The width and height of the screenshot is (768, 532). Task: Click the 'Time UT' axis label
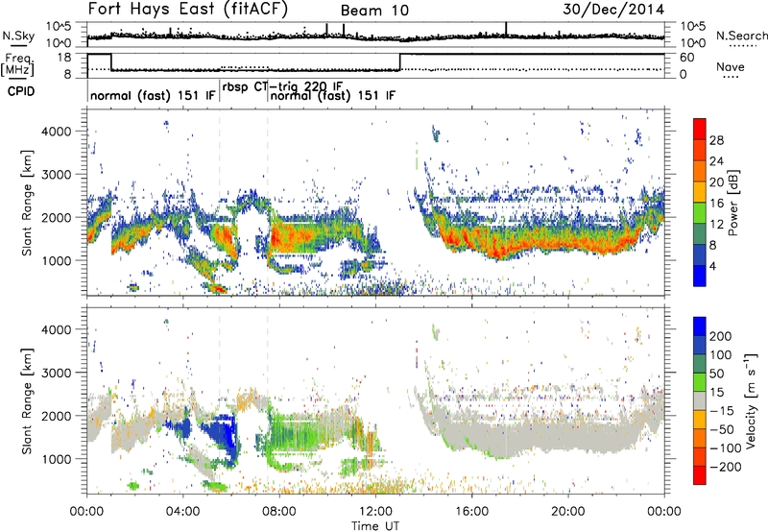click(375, 526)
